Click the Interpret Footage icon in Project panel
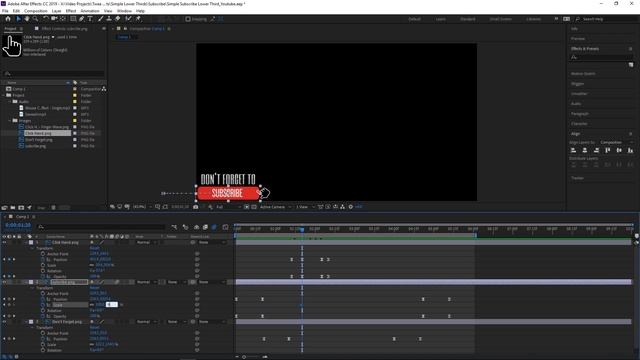Viewport: 640px width, 360px height. (x=4, y=207)
